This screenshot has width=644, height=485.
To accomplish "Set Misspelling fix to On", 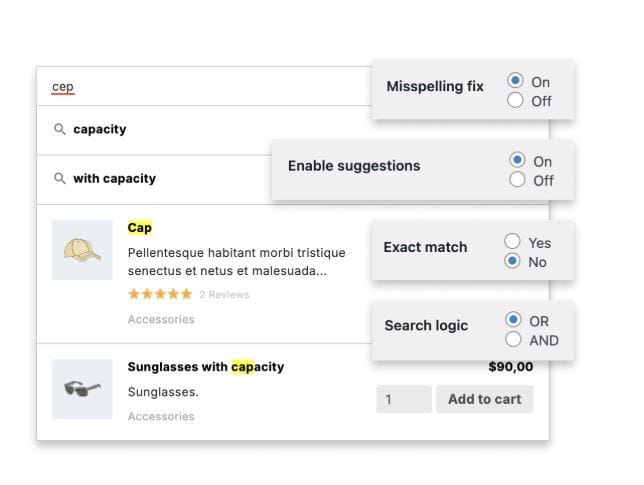I will click(515, 81).
